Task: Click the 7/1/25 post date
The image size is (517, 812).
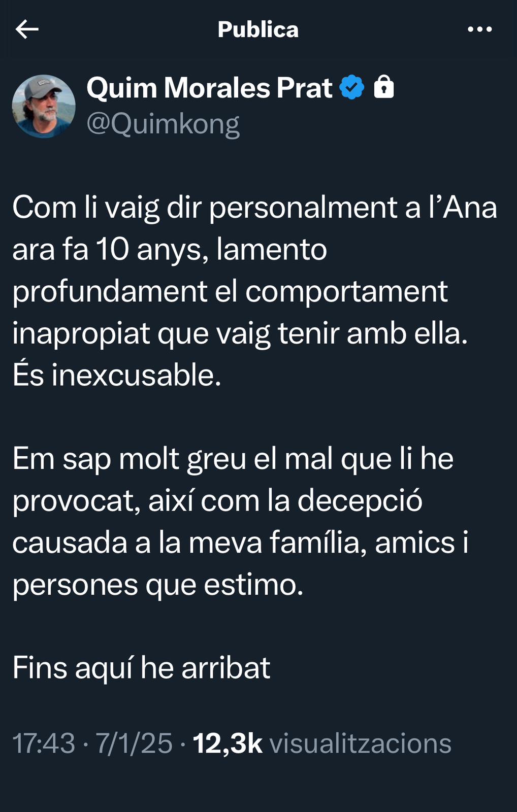Action: point(134,743)
